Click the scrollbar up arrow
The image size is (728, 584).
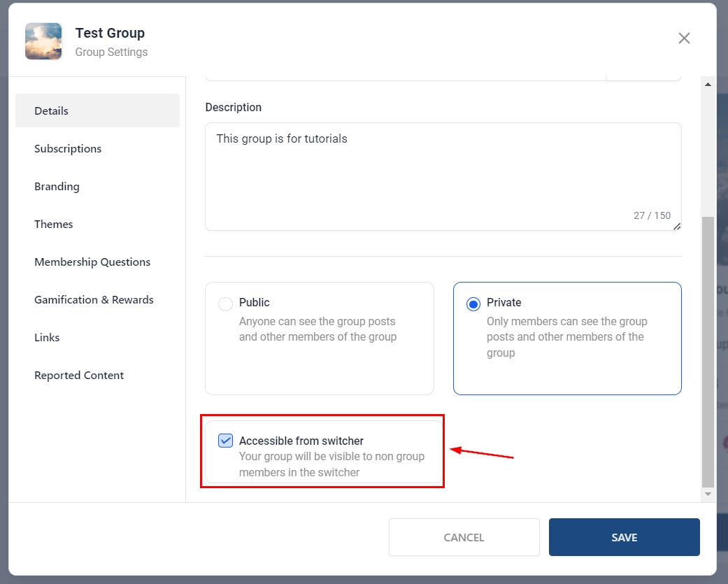point(708,85)
